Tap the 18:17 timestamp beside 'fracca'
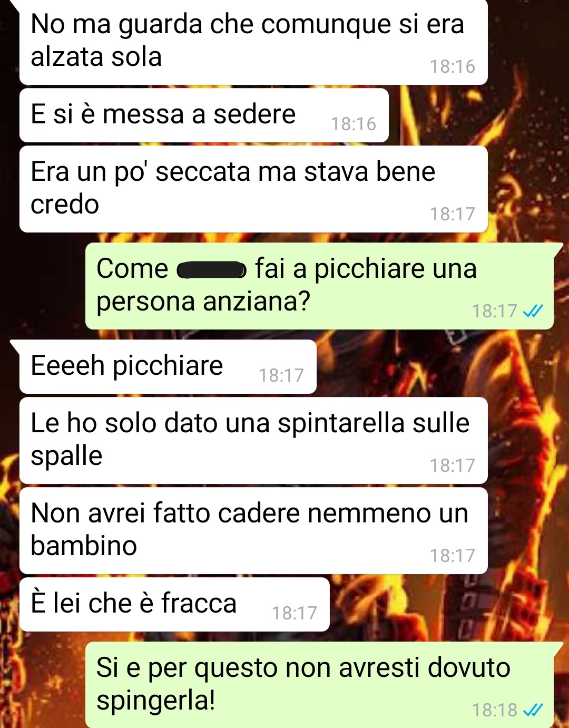Screen dimensions: 569x728 294,613
